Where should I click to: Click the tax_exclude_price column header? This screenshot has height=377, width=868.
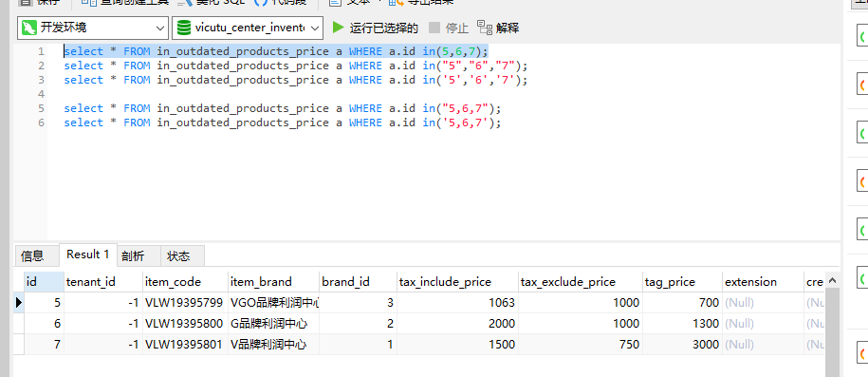tap(581, 282)
